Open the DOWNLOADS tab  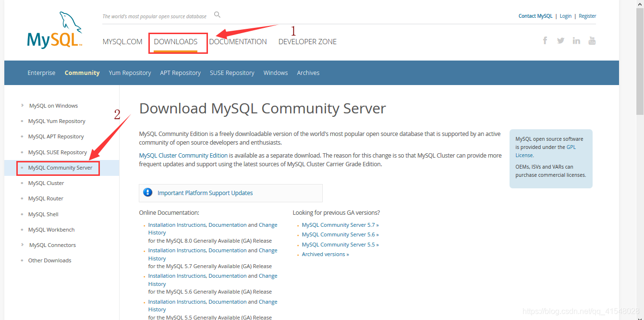pos(176,42)
